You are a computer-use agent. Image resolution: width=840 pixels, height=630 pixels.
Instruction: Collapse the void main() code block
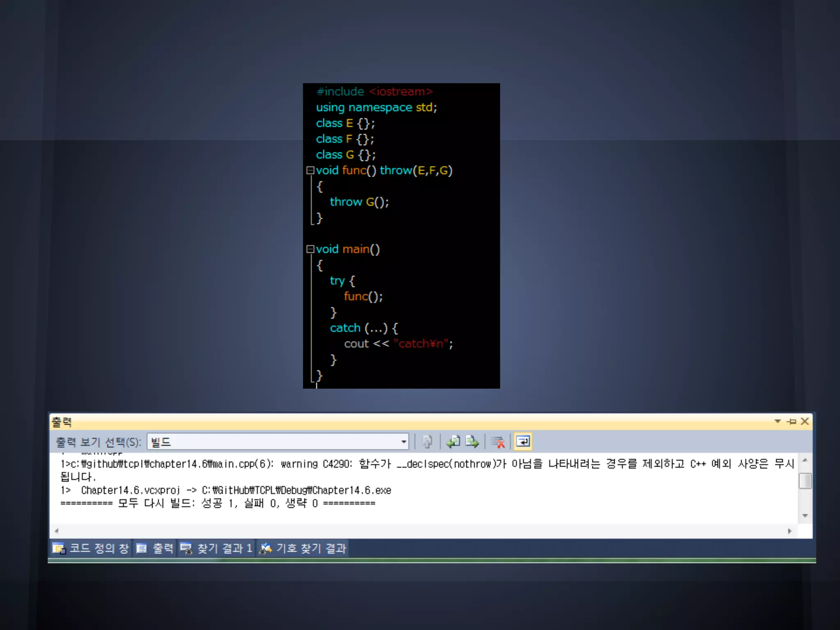pos(310,249)
